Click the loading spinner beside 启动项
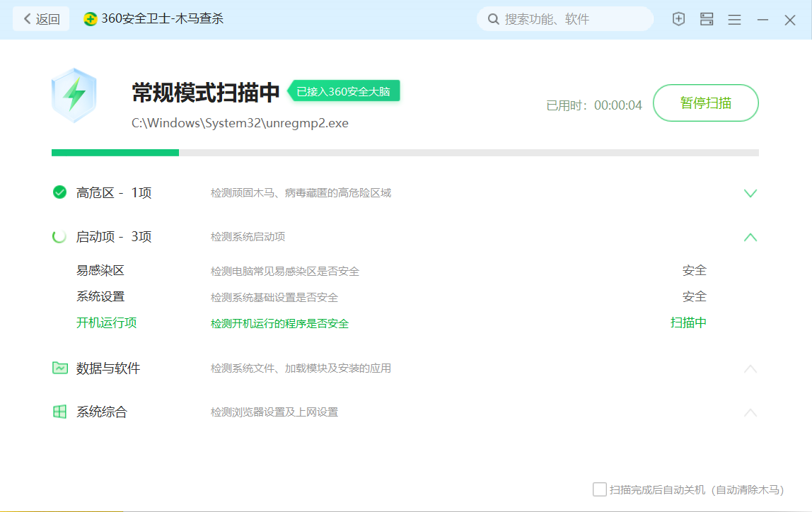 (x=59, y=236)
